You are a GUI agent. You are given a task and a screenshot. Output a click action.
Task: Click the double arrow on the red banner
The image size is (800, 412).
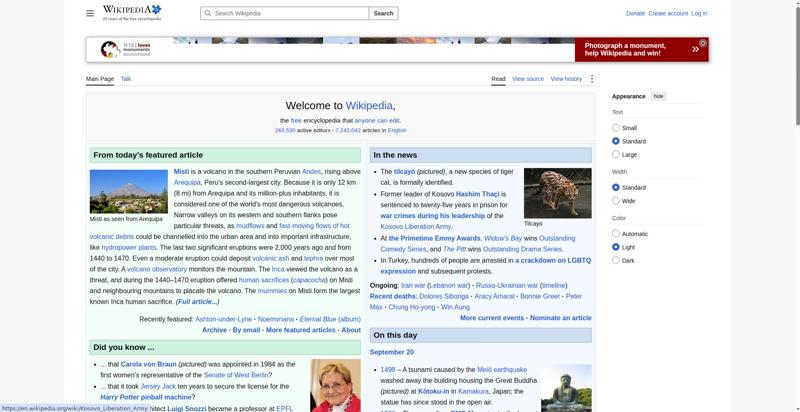695,49
